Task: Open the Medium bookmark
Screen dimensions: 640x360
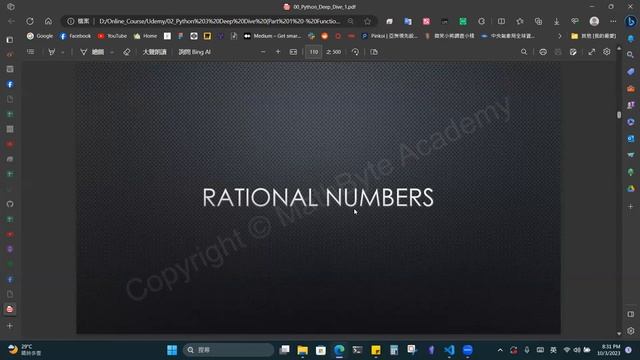Action: tap(272, 36)
